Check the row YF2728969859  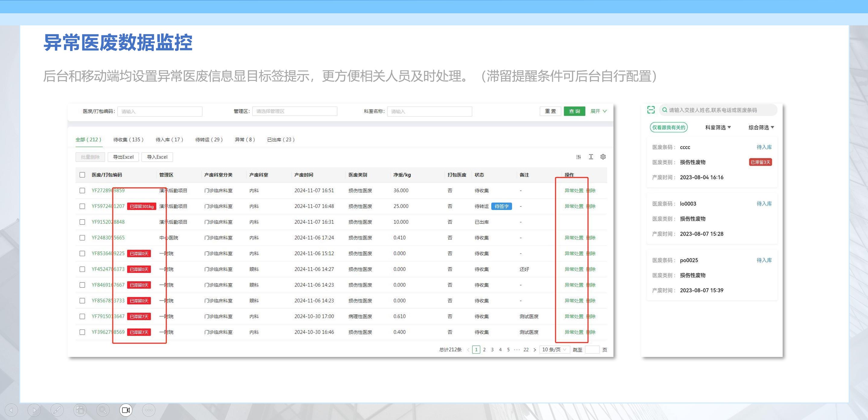pyautogui.click(x=82, y=190)
